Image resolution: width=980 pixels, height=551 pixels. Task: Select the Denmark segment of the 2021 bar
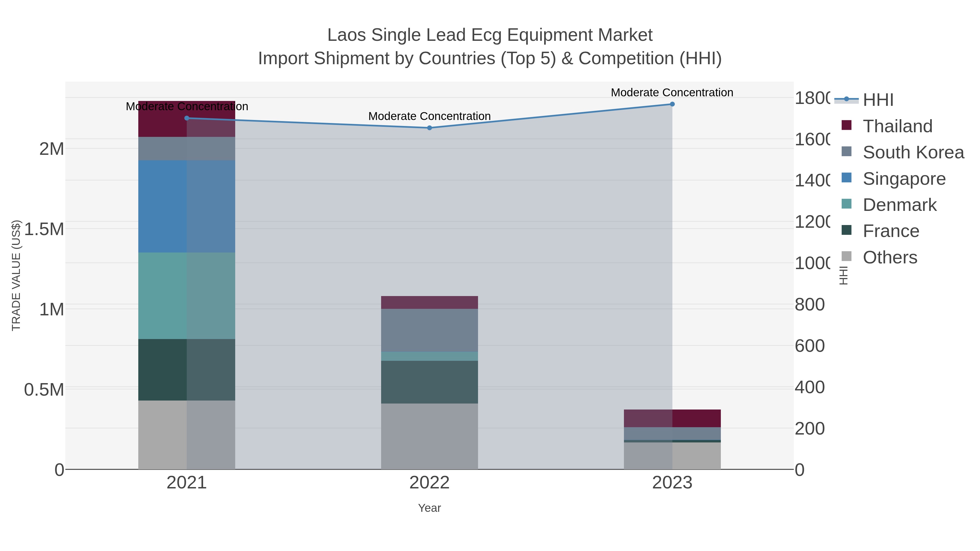(187, 296)
